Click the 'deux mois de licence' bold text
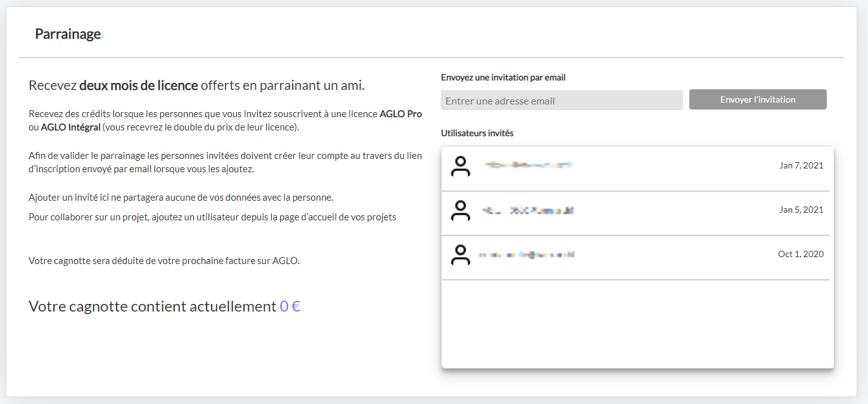This screenshot has height=404, width=868. tap(139, 85)
